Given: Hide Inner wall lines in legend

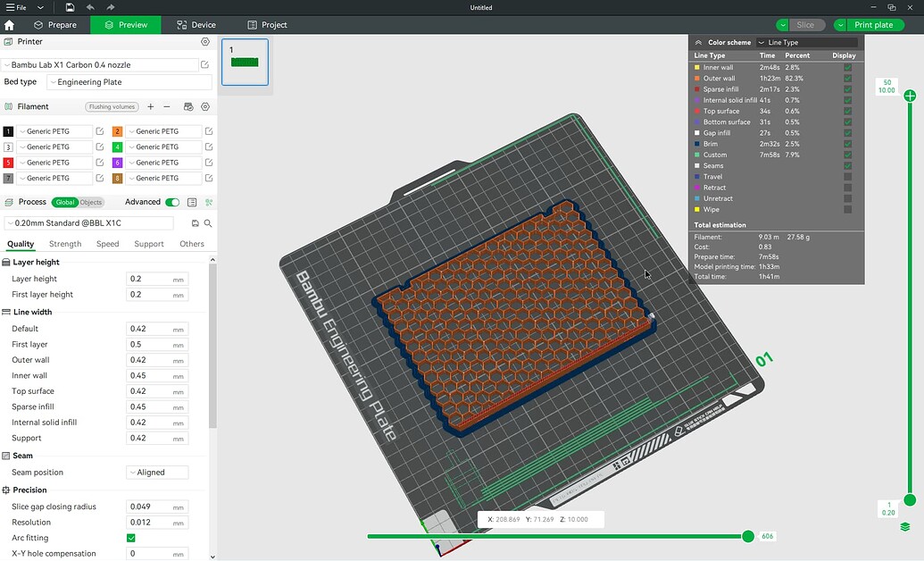Looking at the screenshot, I should [847, 67].
